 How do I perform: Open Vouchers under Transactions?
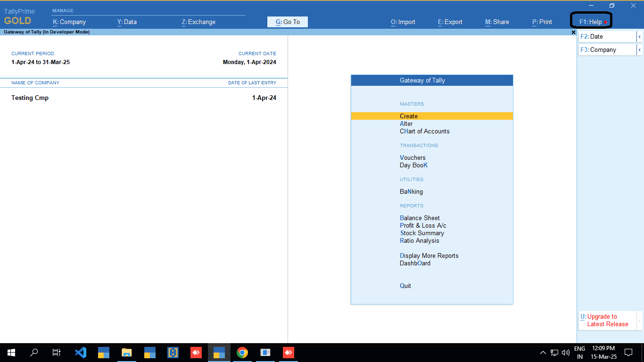click(413, 157)
